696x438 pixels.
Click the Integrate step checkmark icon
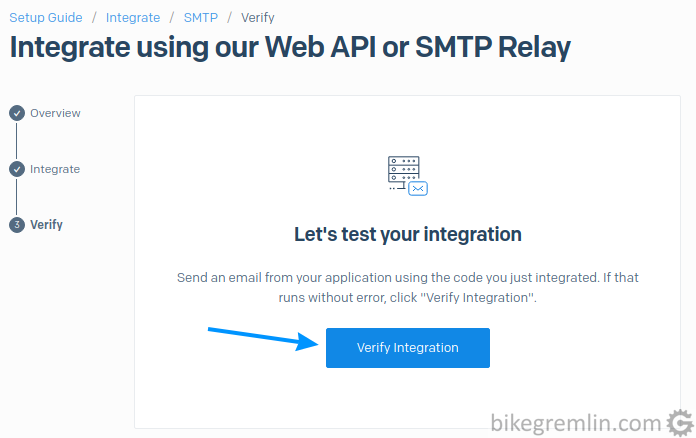tap(17, 169)
